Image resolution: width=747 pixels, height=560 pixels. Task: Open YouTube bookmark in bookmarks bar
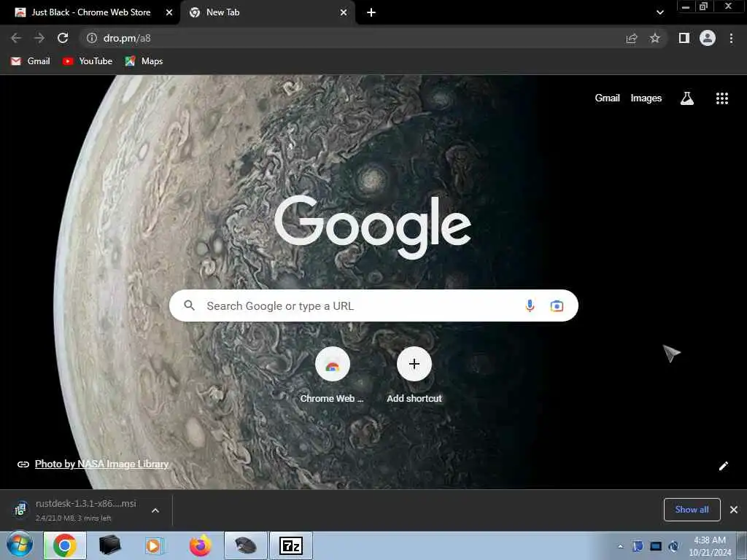tap(88, 61)
